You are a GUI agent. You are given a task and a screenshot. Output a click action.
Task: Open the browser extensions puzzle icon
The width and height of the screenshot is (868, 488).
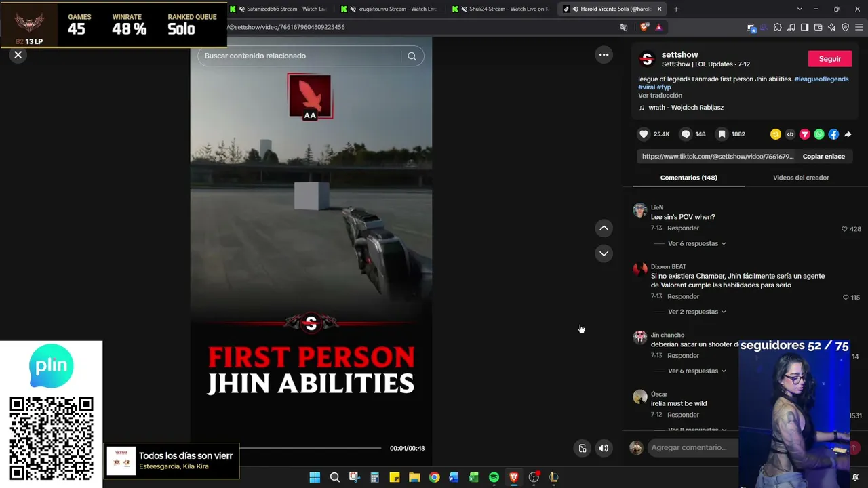click(778, 27)
